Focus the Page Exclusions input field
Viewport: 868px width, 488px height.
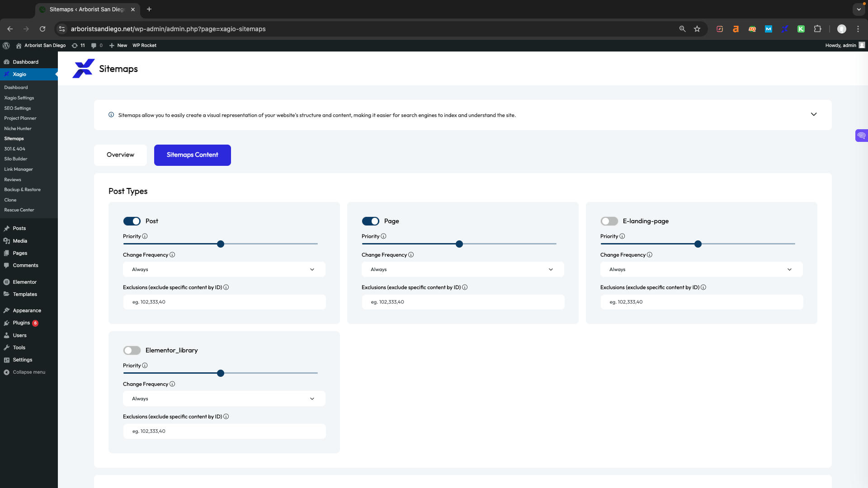(x=463, y=302)
